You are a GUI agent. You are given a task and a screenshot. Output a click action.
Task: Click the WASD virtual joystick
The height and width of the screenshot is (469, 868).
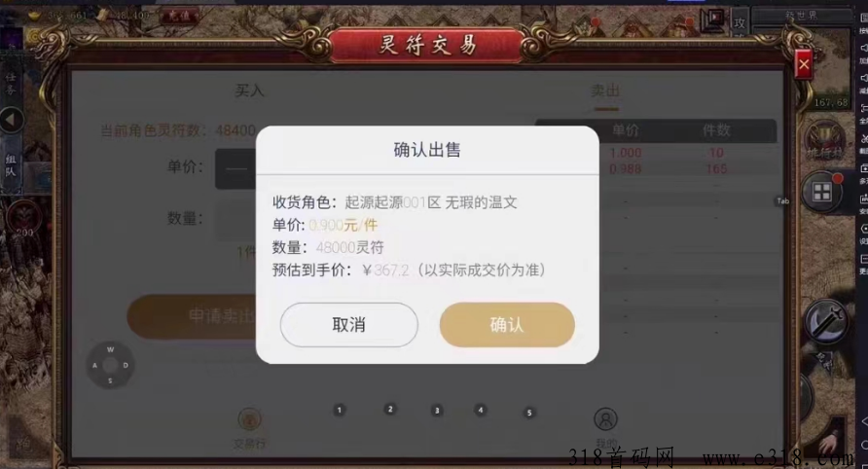110,365
